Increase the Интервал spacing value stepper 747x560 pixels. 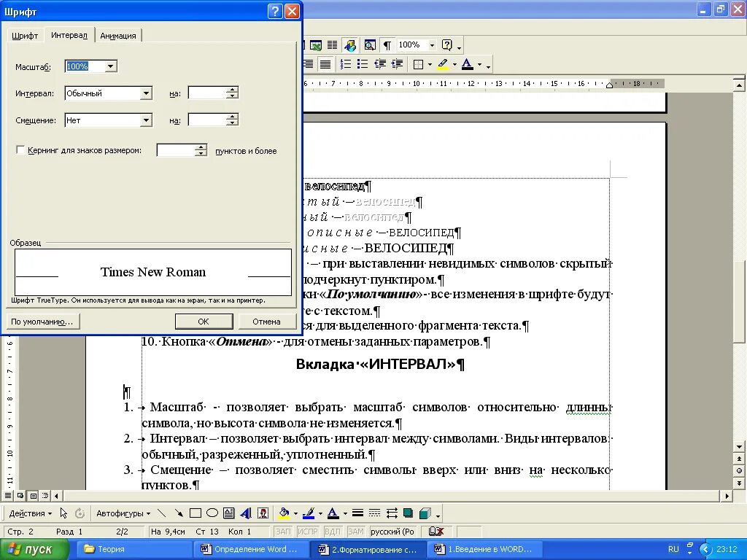(x=232, y=90)
